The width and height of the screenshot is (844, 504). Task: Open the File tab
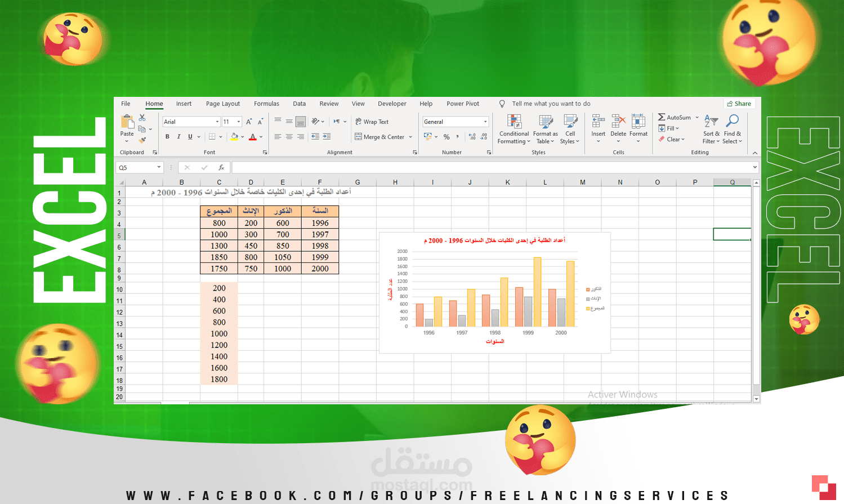click(126, 104)
